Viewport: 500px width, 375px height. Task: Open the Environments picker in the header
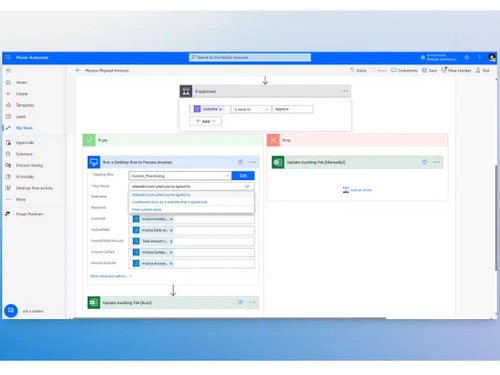(x=438, y=57)
